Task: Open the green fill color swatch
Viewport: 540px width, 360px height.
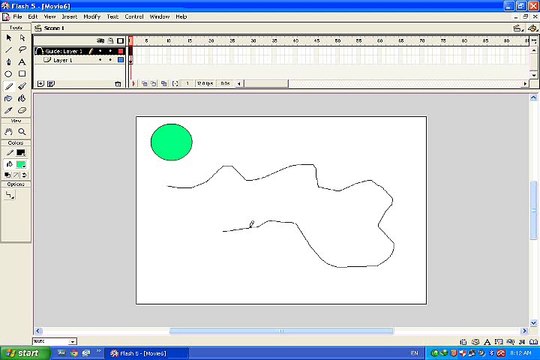Action: coord(21,164)
